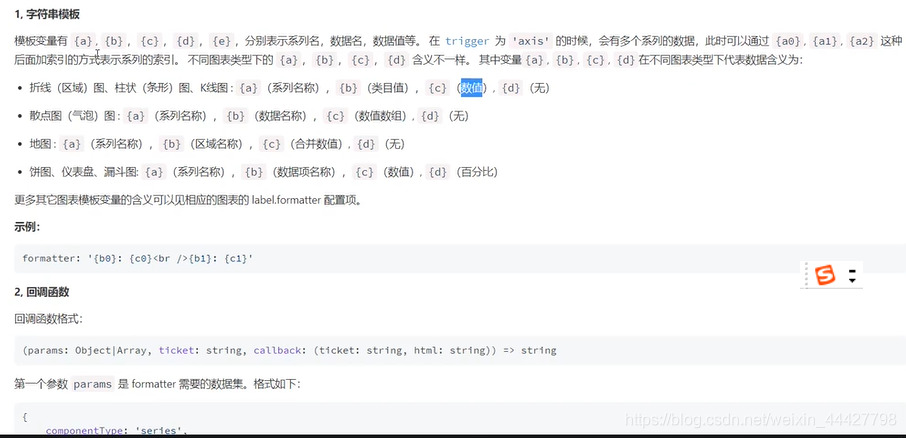Click the {d} variable in 饼图 row
Image resolution: width=906 pixels, height=438 pixels.
coord(437,172)
